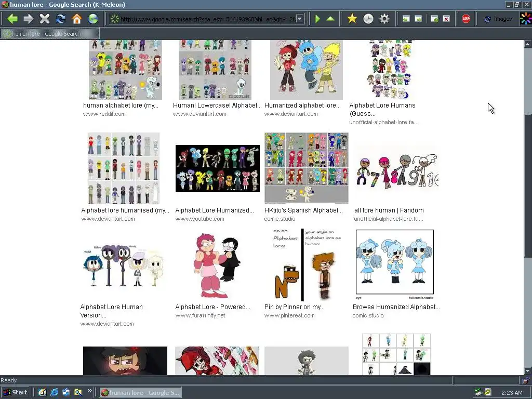Reload the page with the refresh icon
532x399 pixels.
[61, 19]
